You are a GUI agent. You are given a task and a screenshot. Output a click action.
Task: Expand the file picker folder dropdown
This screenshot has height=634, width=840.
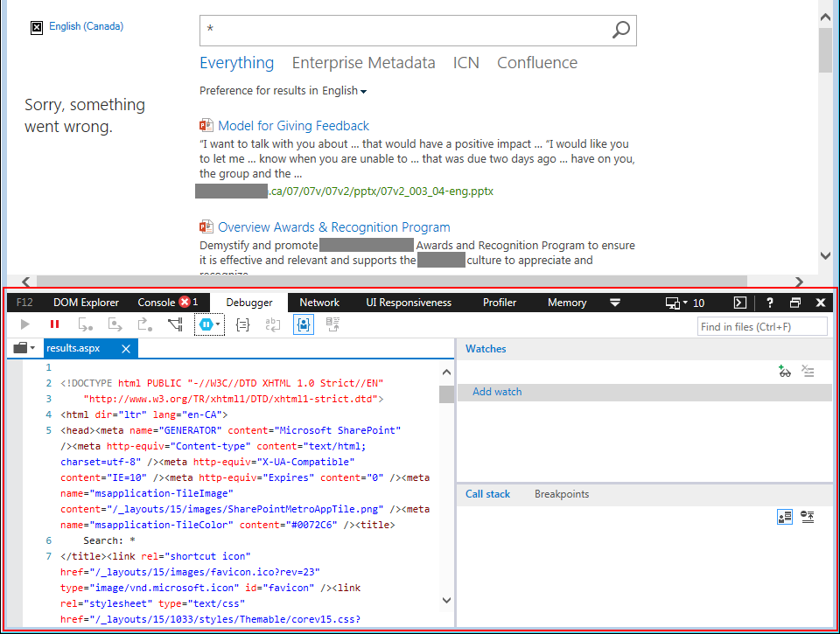[x=25, y=348]
